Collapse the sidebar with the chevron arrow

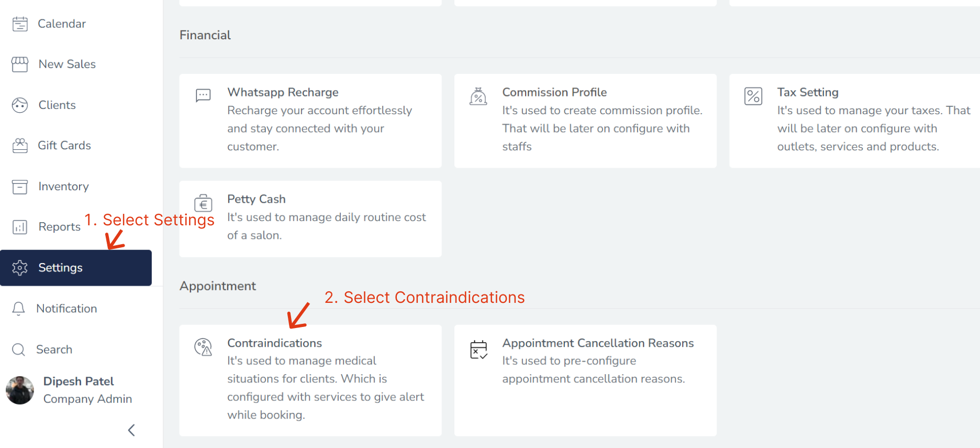pos(131,430)
